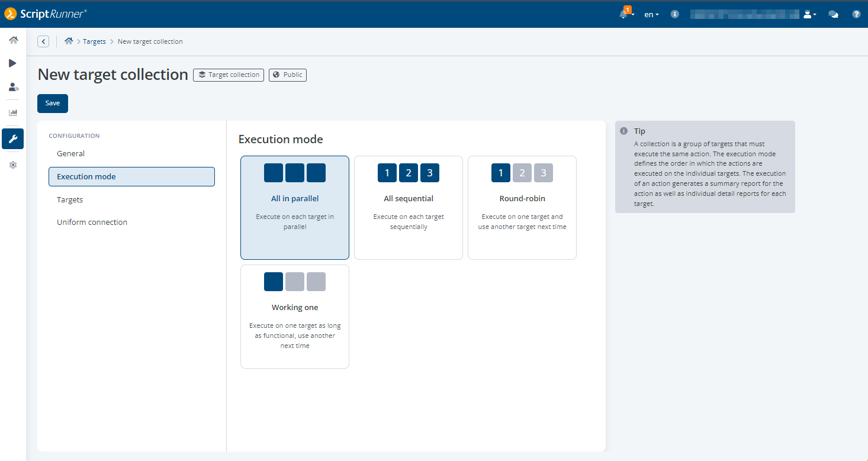The height and width of the screenshot is (461, 868).
Task: Click the CONFIGURATION section label
Action: (74, 136)
